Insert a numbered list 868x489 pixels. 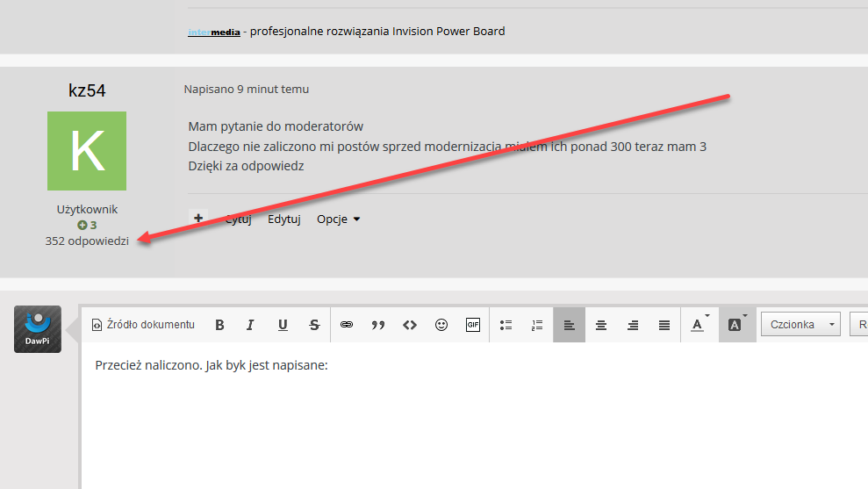(537, 325)
